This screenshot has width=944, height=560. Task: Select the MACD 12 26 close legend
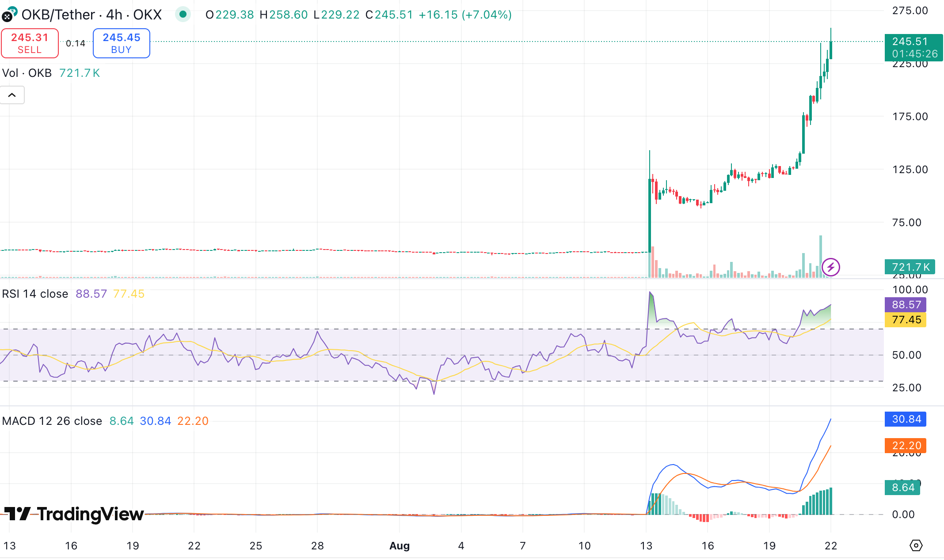(x=52, y=421)
